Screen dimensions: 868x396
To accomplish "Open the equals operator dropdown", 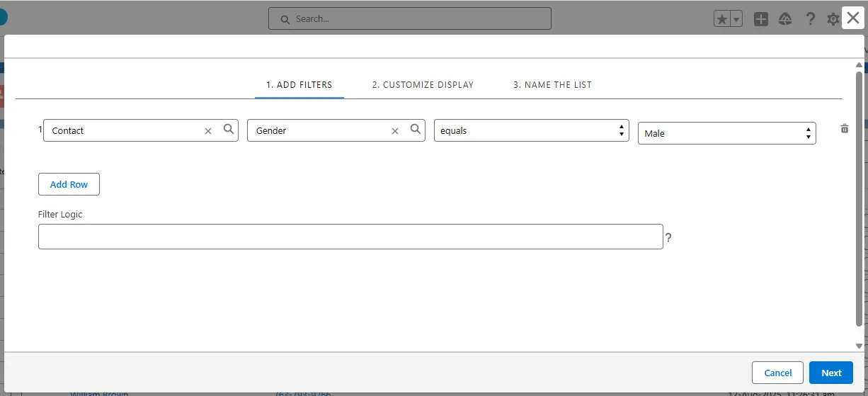I will tap(531, 131).
